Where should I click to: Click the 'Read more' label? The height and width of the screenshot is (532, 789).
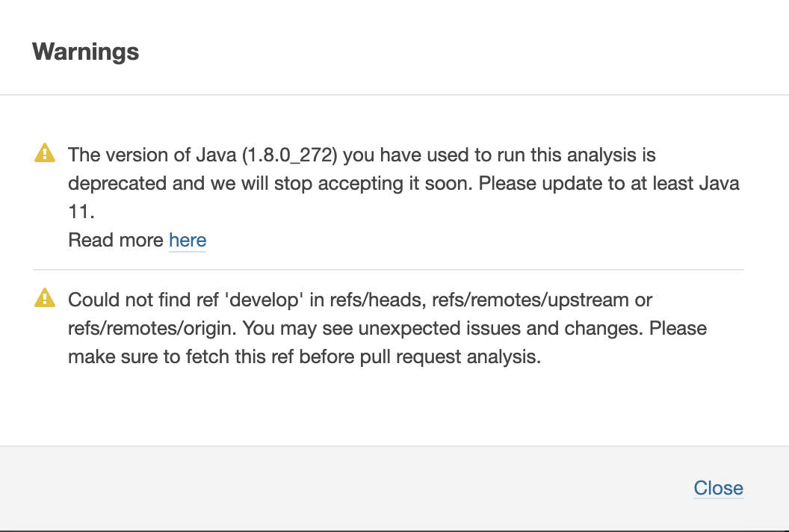tap(116, 241)
